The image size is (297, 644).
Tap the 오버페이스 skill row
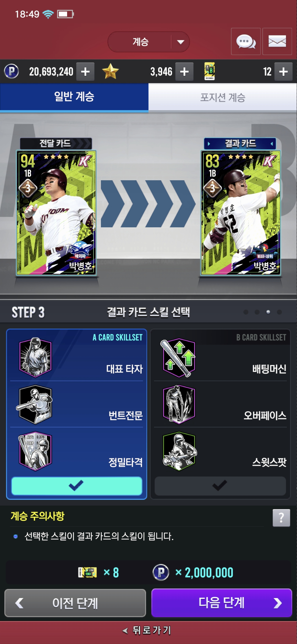pos(220,404)
